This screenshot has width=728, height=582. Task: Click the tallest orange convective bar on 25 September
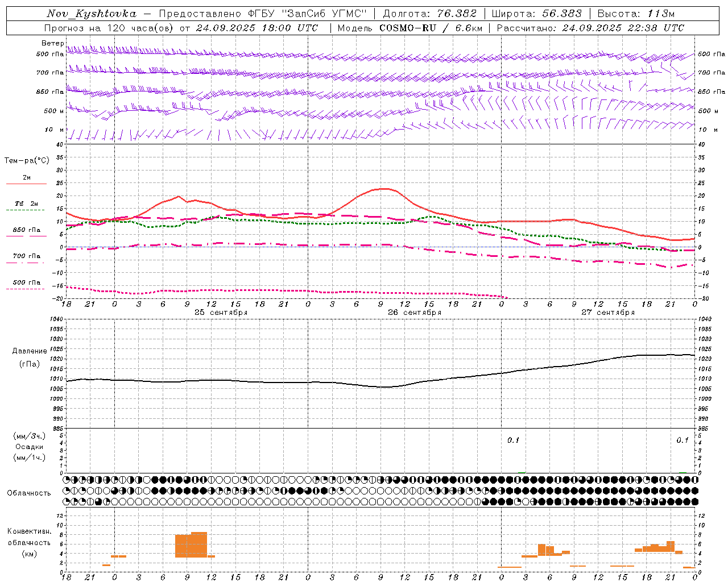pyautogui.click(x=199, y=544)
